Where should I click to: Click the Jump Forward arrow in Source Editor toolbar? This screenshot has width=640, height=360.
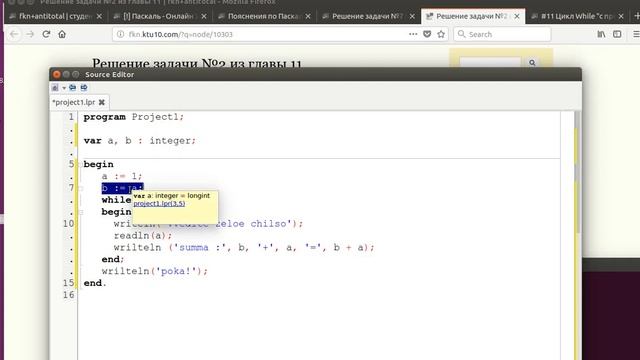click(x=84, y=87)
